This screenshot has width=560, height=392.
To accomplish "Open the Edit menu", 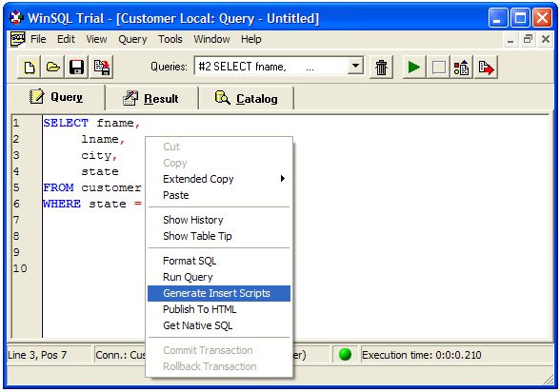I will coord(66,39).
